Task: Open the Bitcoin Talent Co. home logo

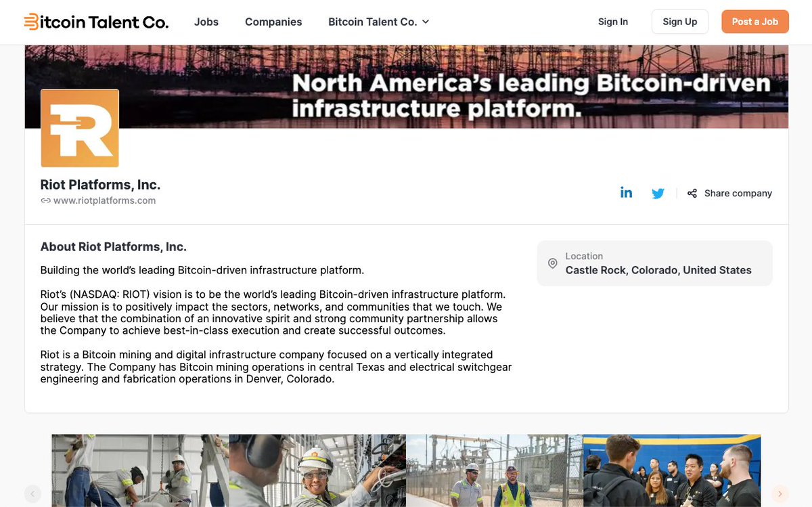Action: (x=96, y=22)
